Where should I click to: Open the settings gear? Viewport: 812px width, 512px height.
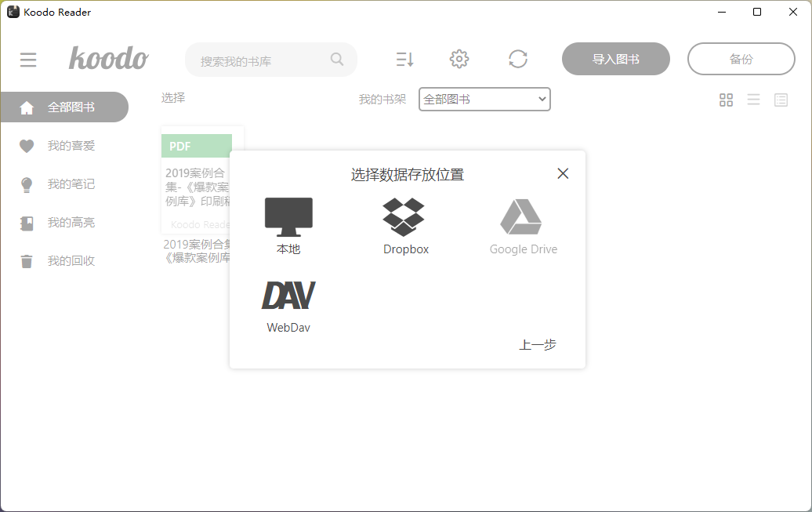click(x=459, y=59)
